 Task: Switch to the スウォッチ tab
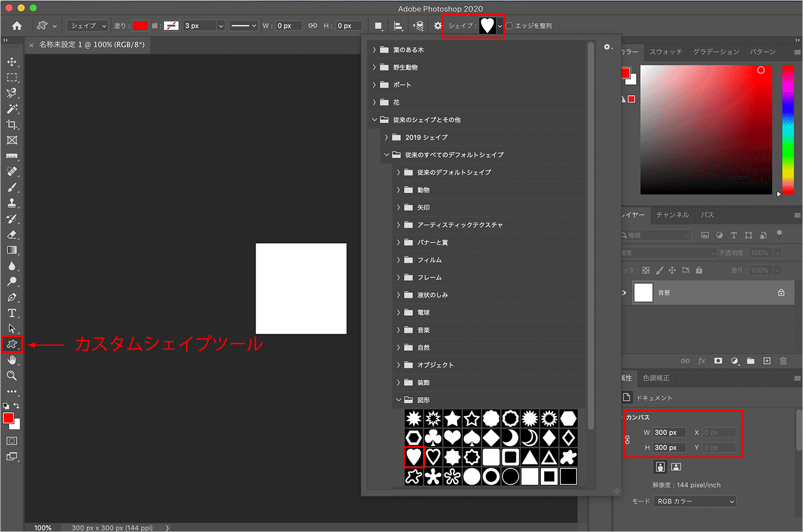(665, 52)
